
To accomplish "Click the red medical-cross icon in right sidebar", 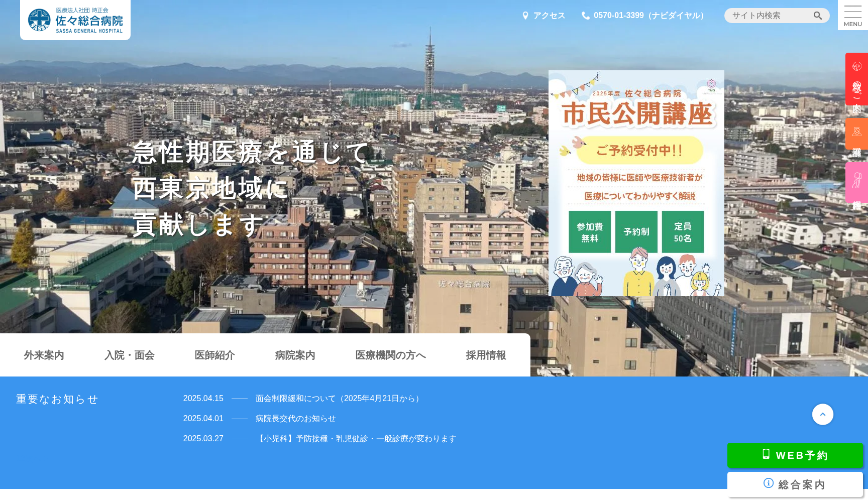I will (x=856, y=67).
